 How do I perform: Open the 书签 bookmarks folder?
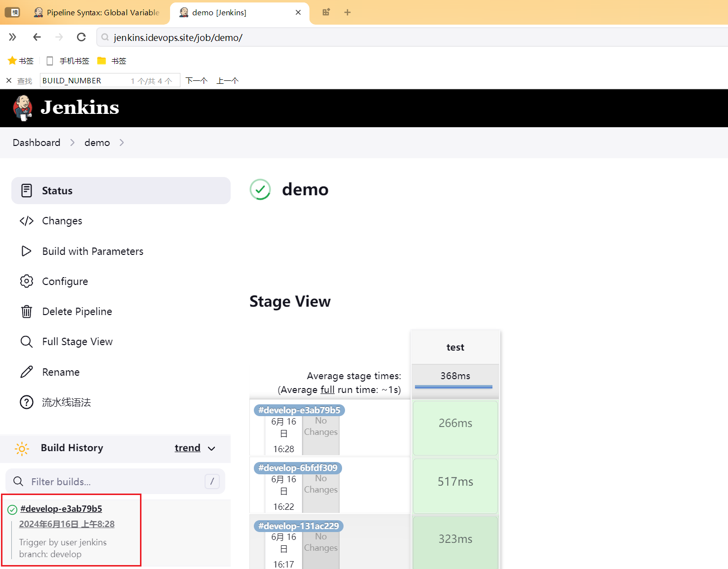pos(112,61)
